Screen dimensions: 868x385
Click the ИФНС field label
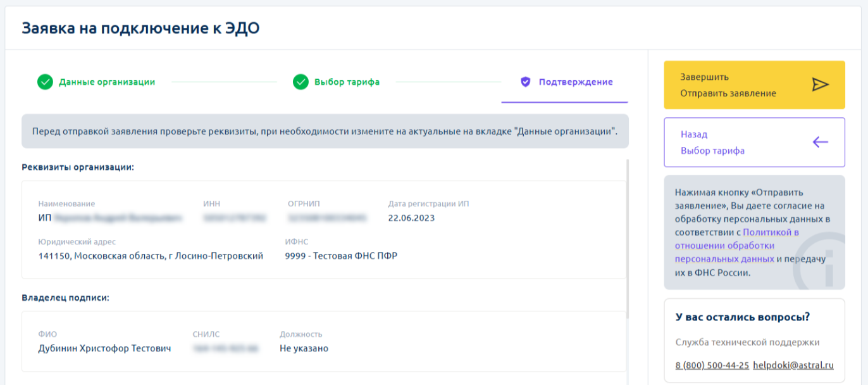297,242
